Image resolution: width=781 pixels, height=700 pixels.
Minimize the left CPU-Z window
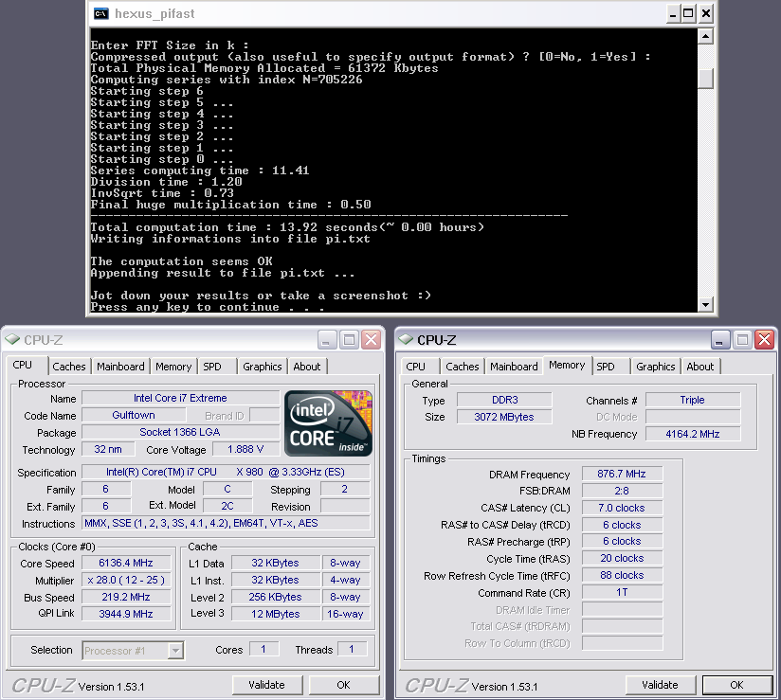pyautogui.click(x=327, y=340)
